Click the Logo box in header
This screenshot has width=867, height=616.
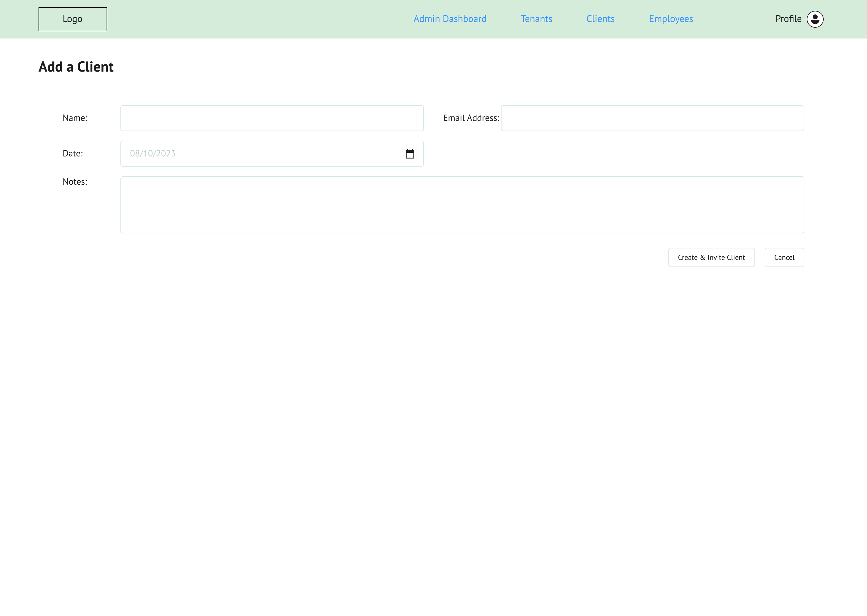click(x=73, y=19)
